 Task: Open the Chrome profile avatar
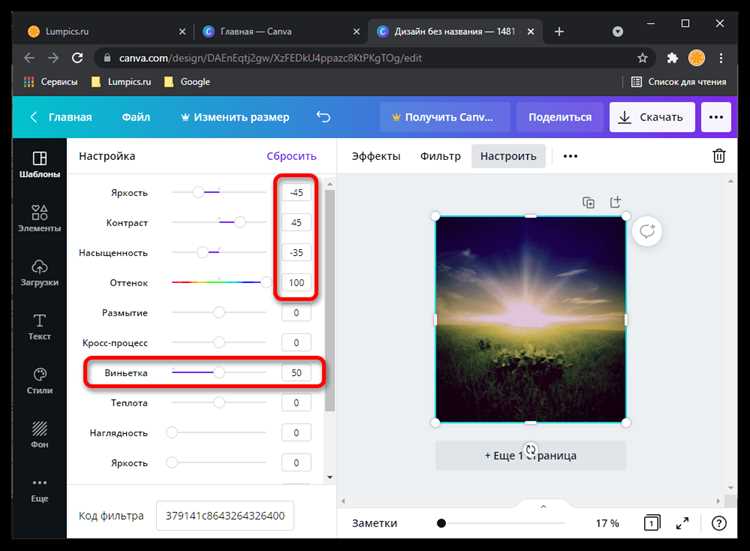point(696,58)
